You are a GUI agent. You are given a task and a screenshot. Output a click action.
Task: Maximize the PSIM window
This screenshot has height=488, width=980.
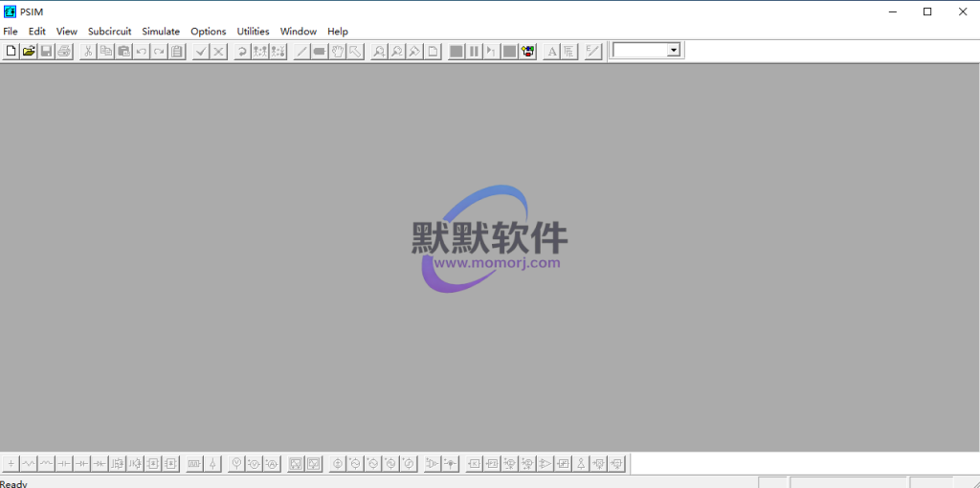tap(927, 11)
